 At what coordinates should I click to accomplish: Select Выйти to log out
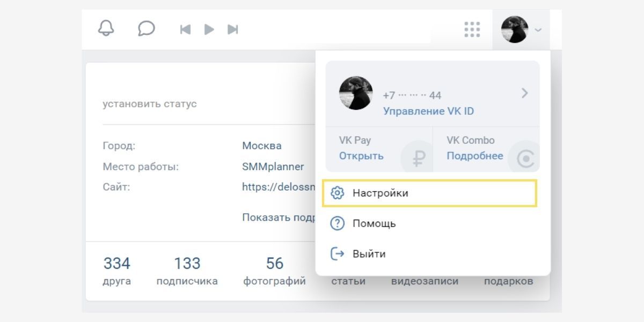(369, 254)
